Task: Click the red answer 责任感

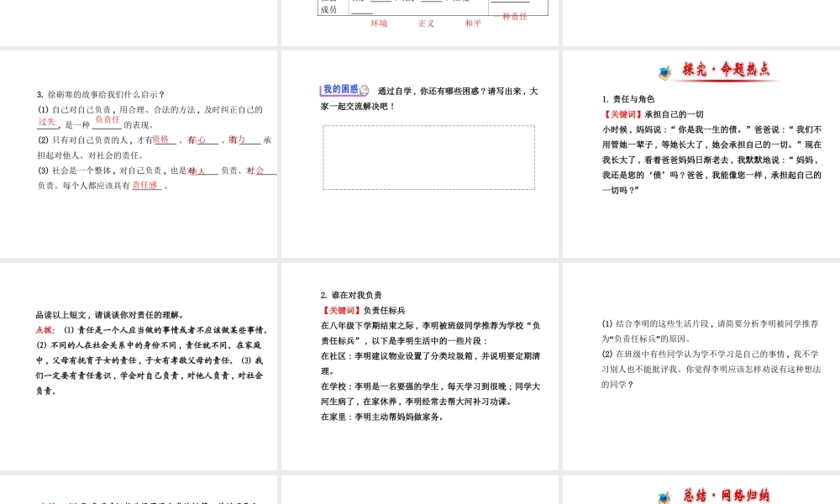Action: (145, 185)
